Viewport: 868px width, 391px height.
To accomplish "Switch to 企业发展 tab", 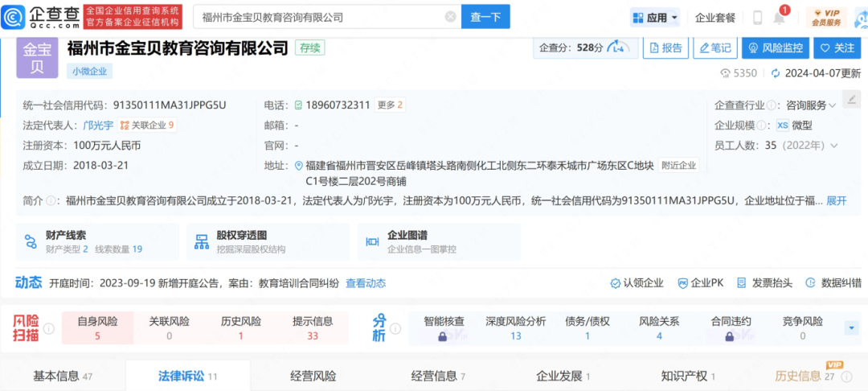I will pos(563,377).
